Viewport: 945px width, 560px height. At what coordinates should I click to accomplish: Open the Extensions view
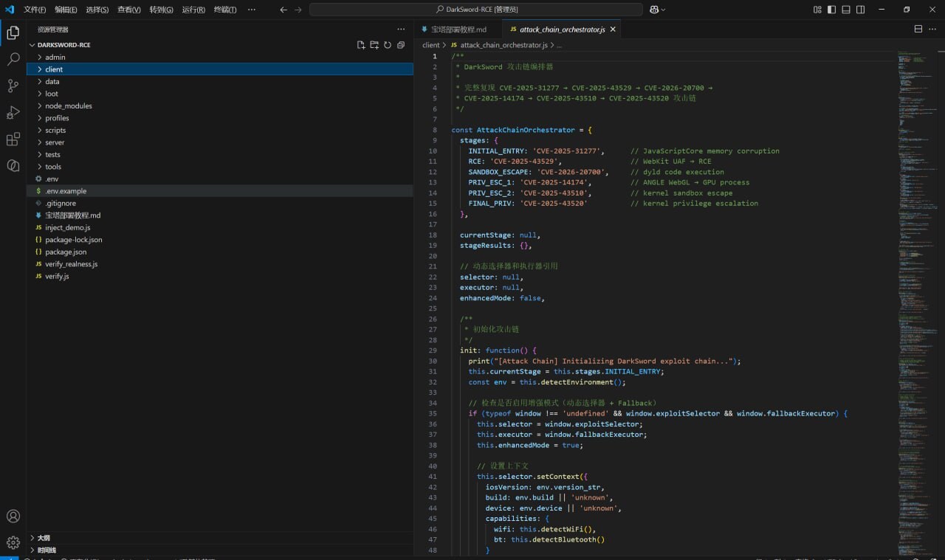[x=13, y=139]
